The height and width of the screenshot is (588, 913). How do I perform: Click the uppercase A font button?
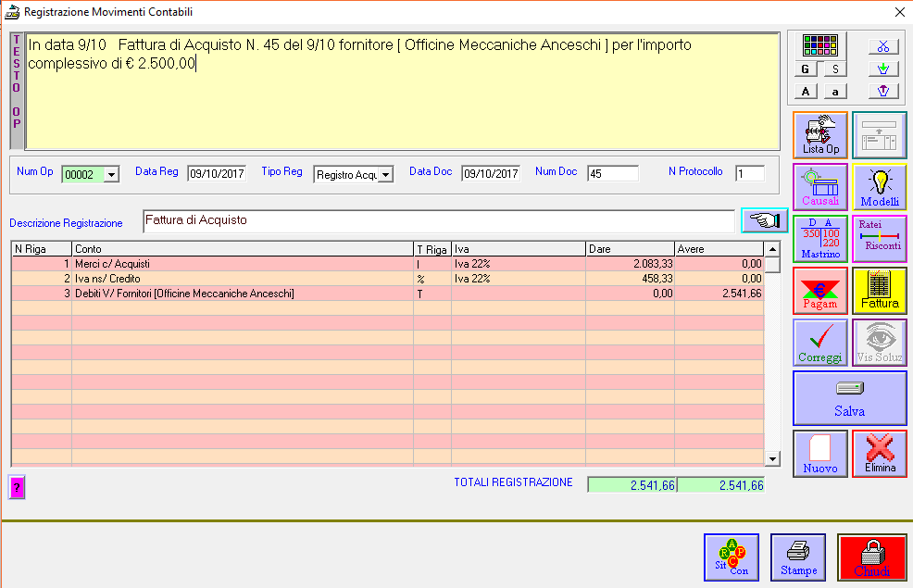806,92
